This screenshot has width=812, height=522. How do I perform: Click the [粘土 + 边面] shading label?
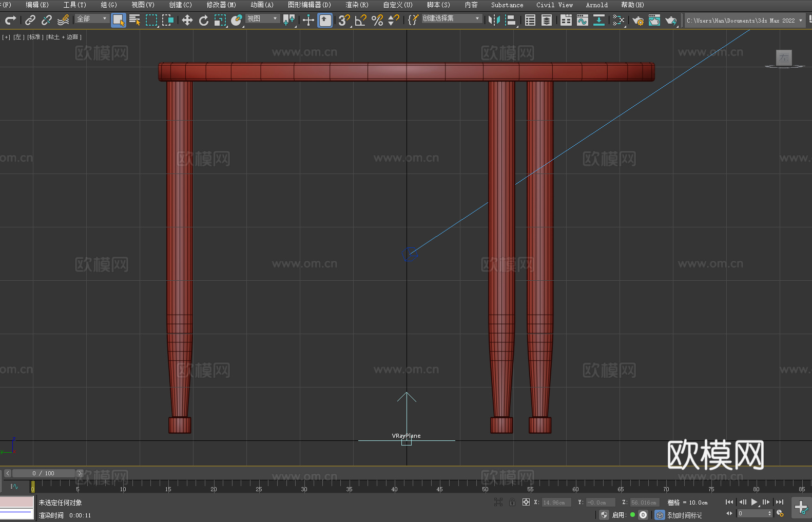[64, 37]
